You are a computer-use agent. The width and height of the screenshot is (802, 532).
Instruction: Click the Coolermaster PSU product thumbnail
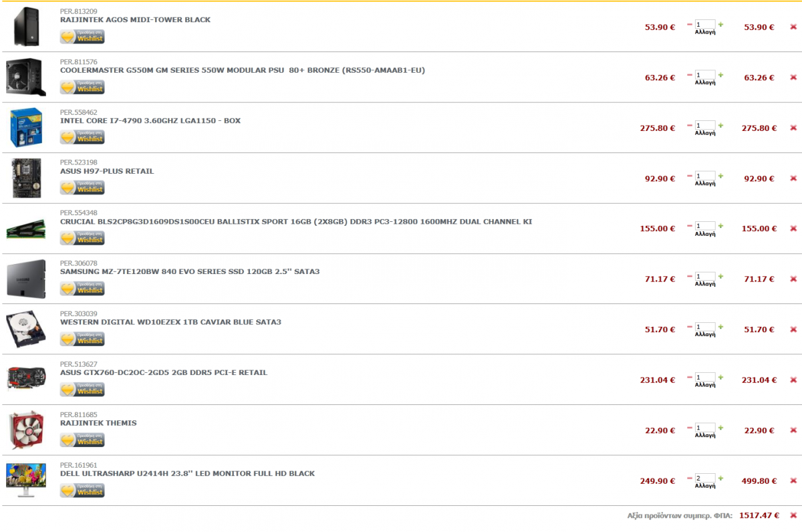click(26, 77)
